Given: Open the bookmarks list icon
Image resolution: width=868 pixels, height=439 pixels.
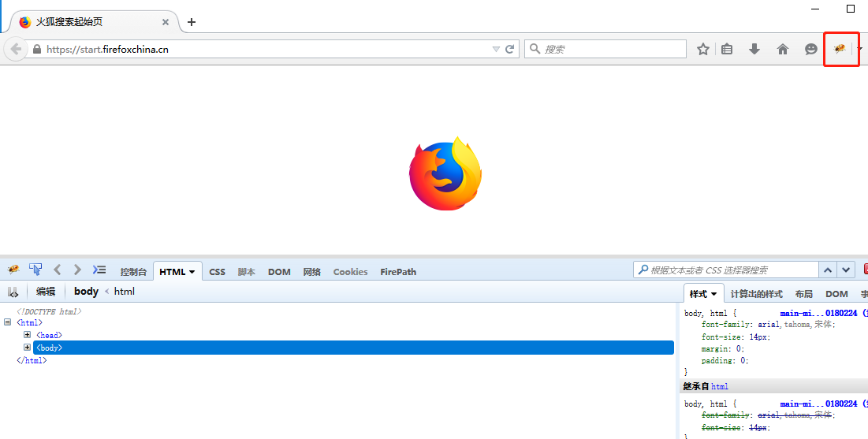Looking at the screenshot, I should coord(727,50).
